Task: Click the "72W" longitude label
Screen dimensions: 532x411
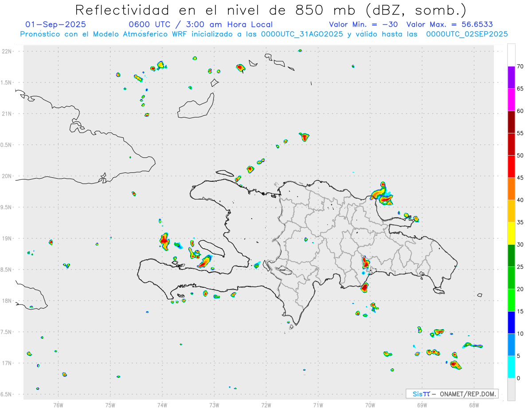Action: 266,405
